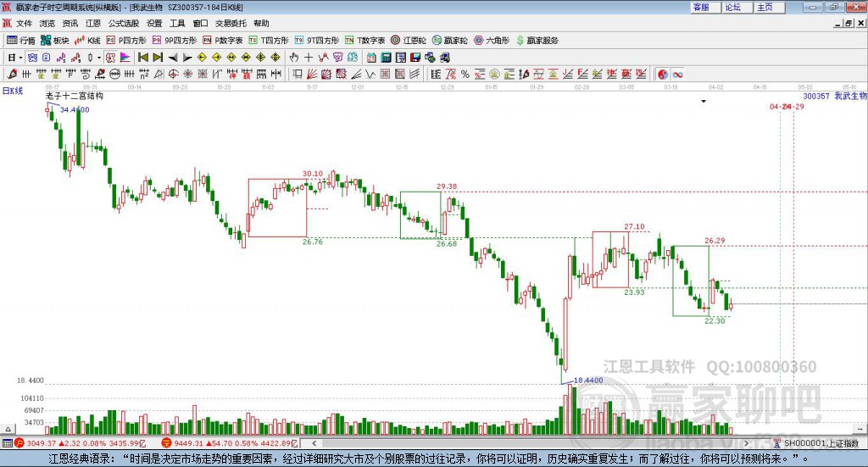Click the SH000001 上证指数 indicator
The image size is (868, 467).
[x=817, y=443]
